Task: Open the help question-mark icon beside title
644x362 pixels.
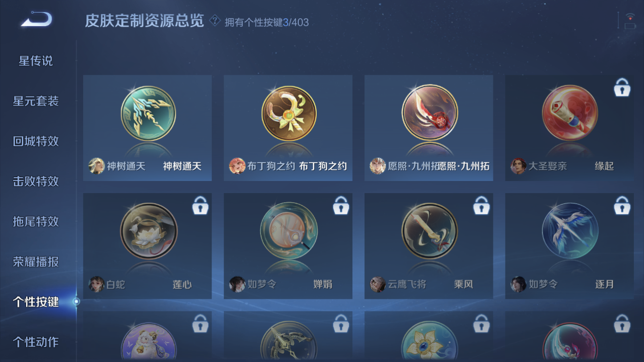Action: tap(215, 21)
